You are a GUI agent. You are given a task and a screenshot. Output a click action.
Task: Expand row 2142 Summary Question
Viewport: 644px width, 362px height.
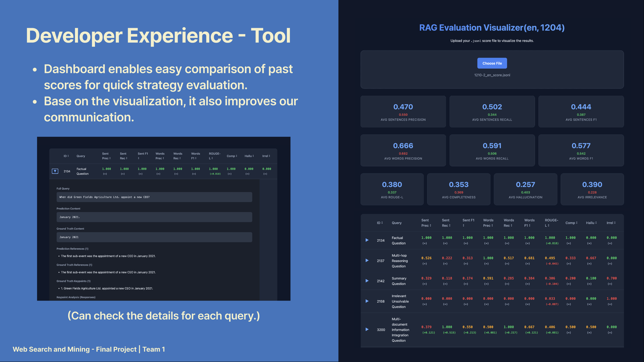[367, 281]
